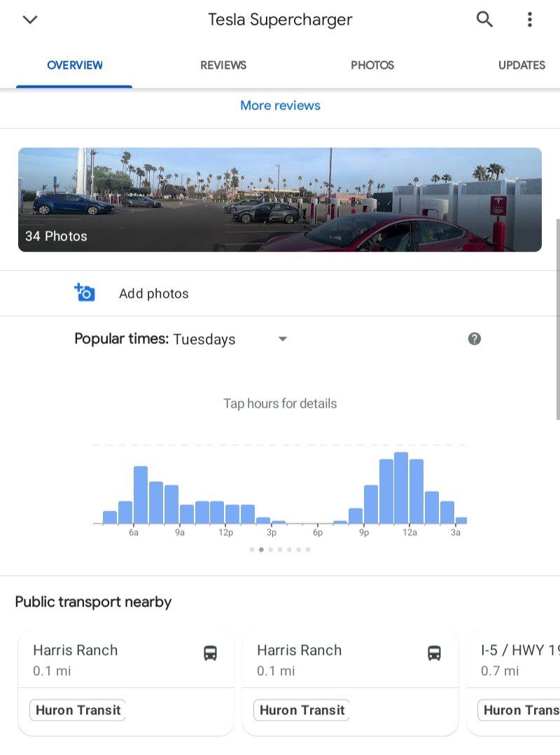Select the Overview tab
Image resolution: width=560 pixels, height=755 pixels.
[x=75, y=65]
